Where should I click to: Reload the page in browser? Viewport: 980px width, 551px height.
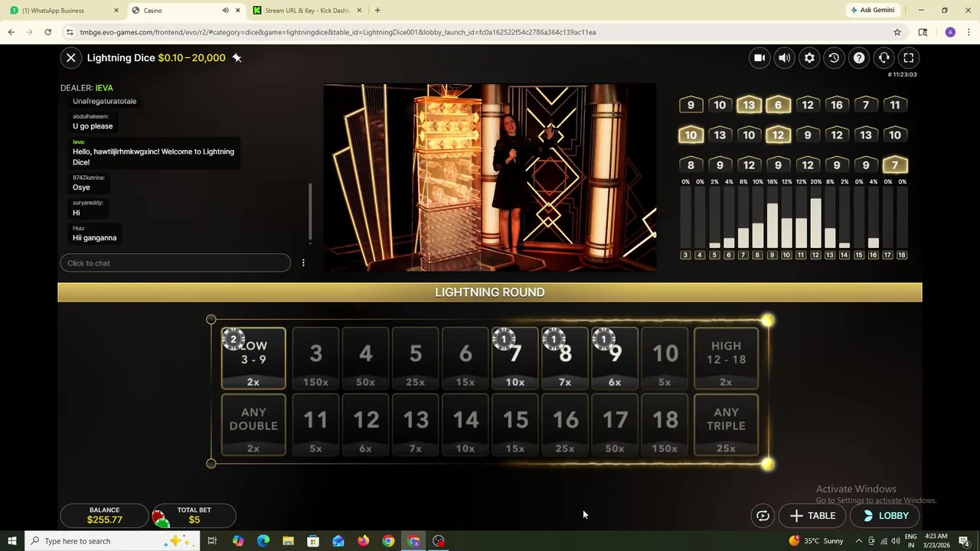point(47,32)
